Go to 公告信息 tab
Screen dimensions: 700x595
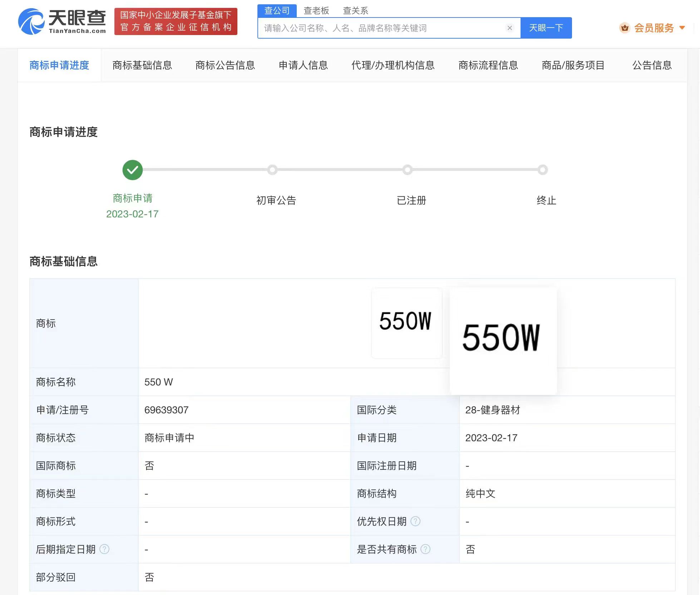(652, 65)
